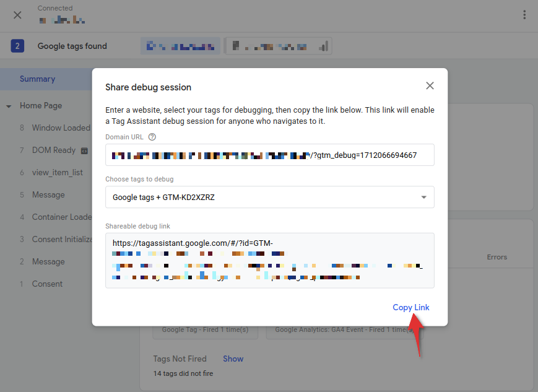Image resolution: width=538 pixels, height=392 pixels.
Task: Click the code icon beside DOM Ready
Action: 84,150
